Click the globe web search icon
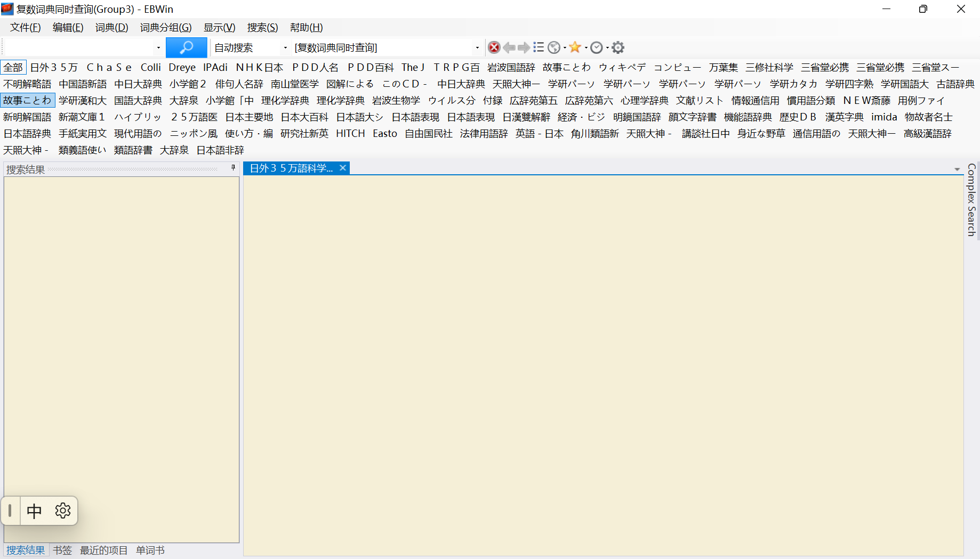 [554, 48]
